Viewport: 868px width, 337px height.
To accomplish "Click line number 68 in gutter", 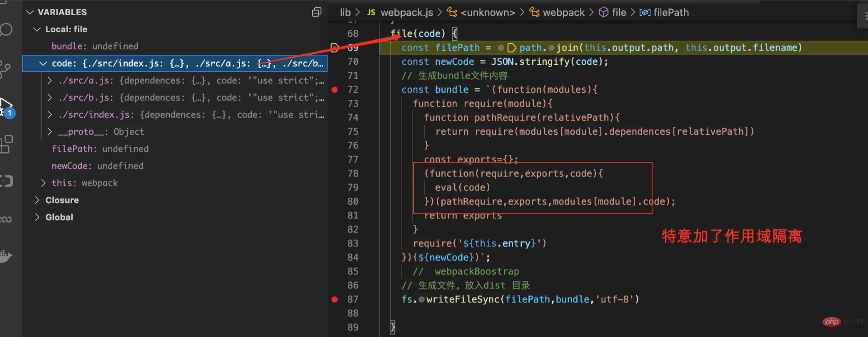I will point(353,34).
